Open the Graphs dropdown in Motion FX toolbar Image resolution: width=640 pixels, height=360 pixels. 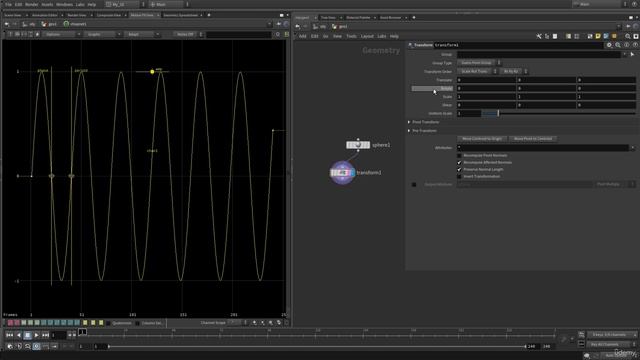click(x=103, y=35)
